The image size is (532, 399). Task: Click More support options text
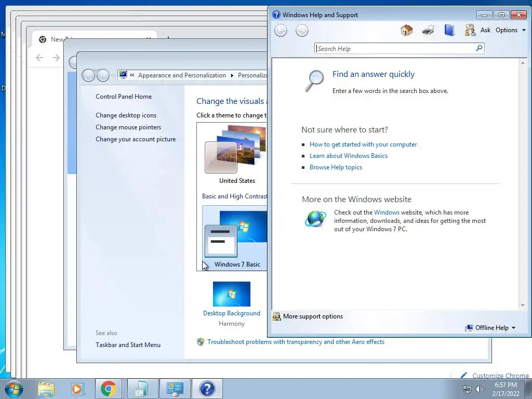pos(313,316)
